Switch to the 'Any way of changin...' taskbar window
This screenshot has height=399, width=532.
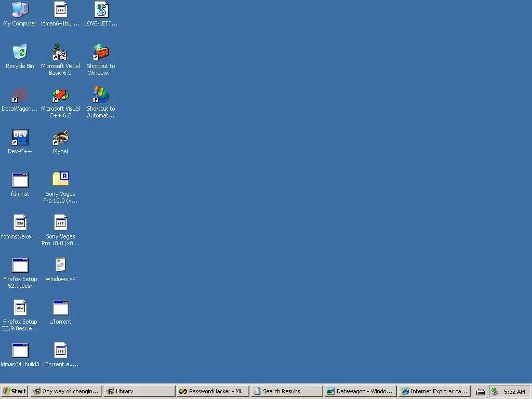[x=66, y=391]
